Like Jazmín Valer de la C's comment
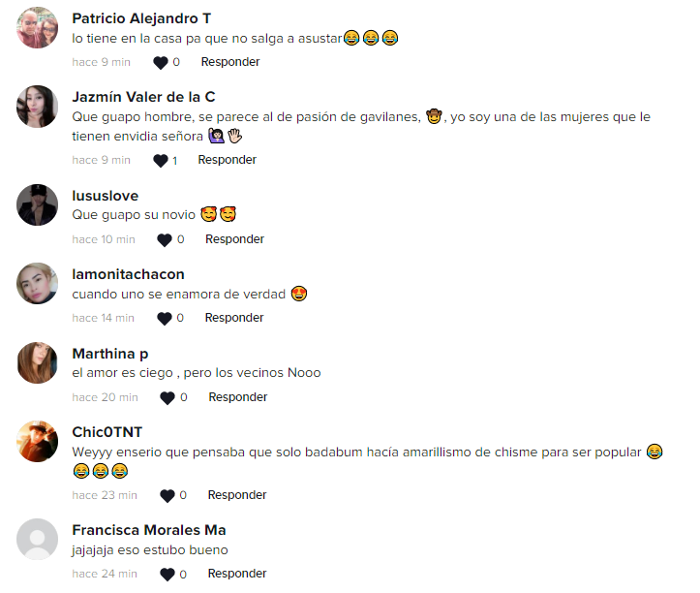 pyautogui.click(x=161, y=161)
